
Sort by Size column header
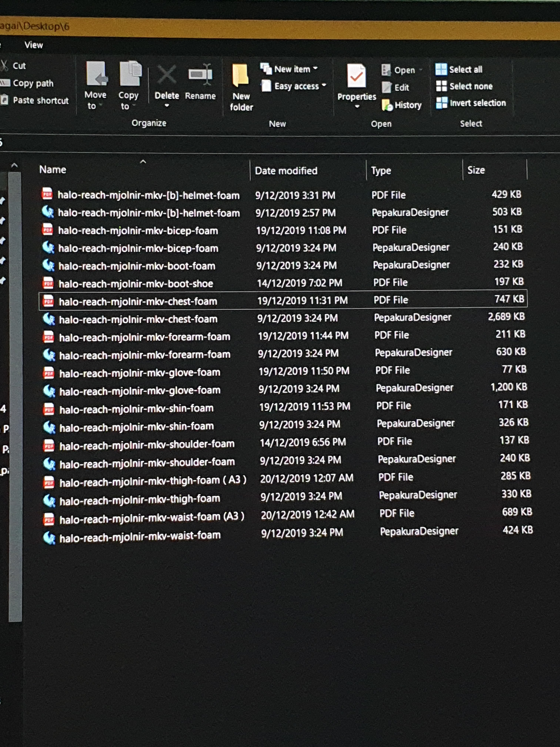click(x=476, y=170)
